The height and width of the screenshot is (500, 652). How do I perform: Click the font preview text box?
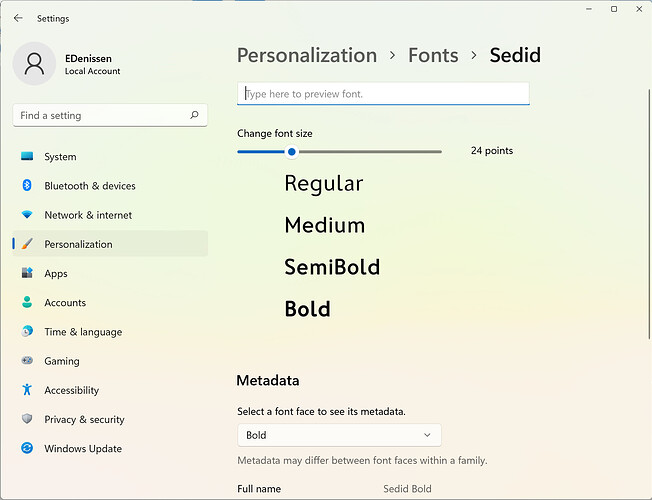tap(383, 94)
